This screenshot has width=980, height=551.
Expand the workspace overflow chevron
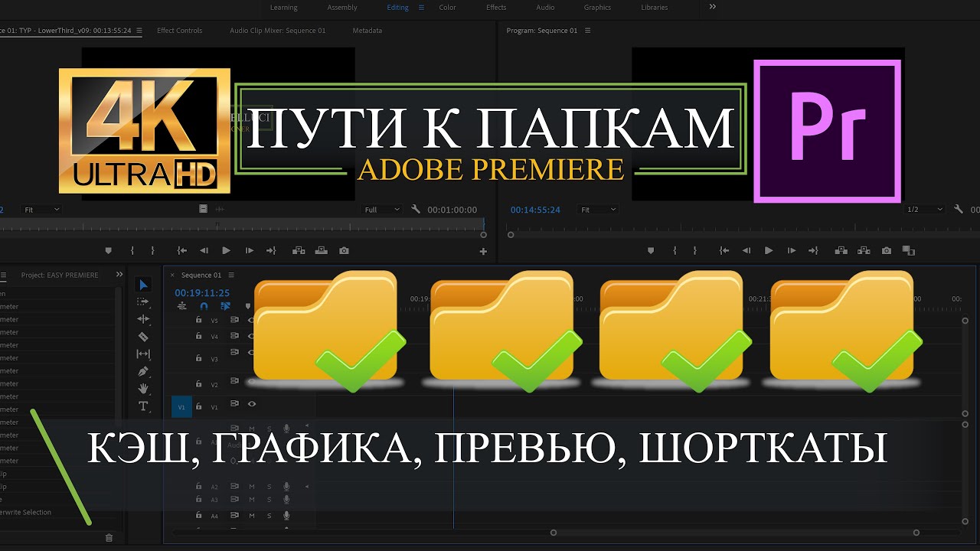[713, 7]
